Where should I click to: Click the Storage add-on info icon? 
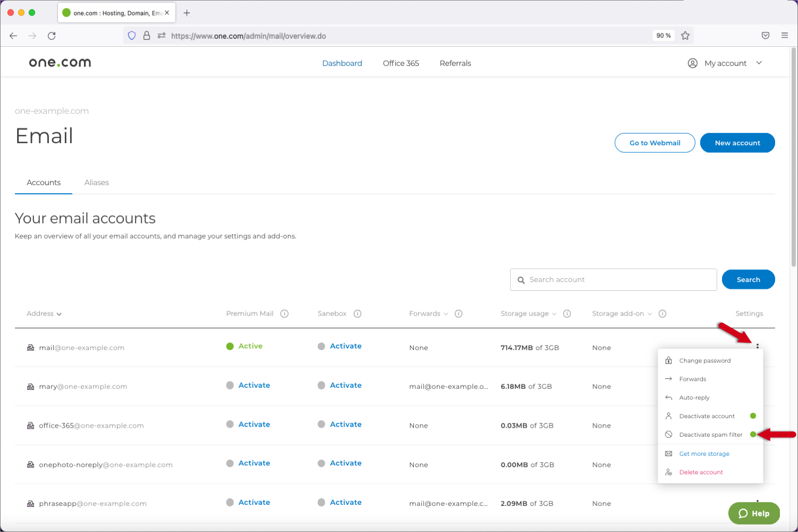[662, 314]
